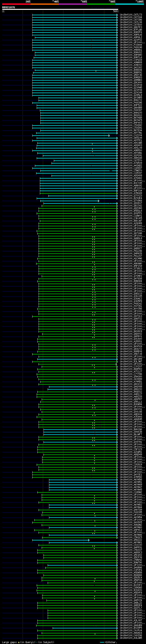Click the green ~80% legend swatch

101,4
